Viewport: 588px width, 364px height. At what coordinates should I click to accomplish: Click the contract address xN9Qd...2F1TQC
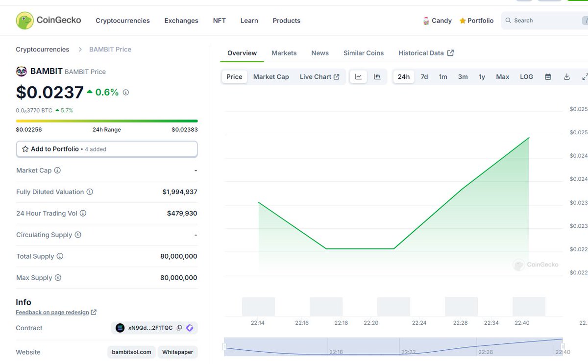[150, 328]
